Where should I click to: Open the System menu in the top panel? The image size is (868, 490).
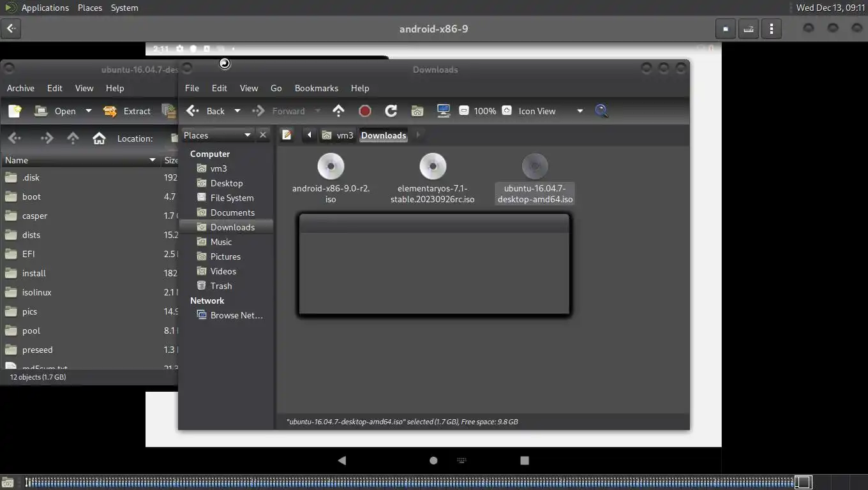[x=124, y=8]
